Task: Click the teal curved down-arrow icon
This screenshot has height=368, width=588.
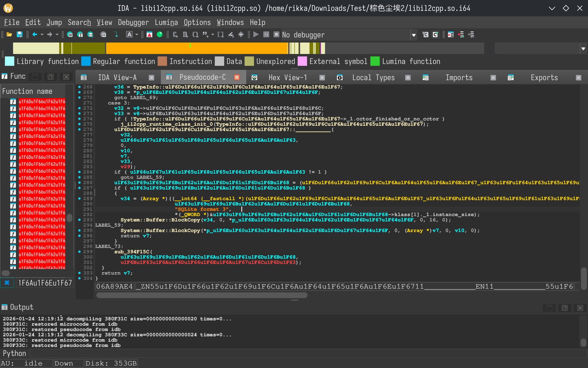Action: click(116, 35)
